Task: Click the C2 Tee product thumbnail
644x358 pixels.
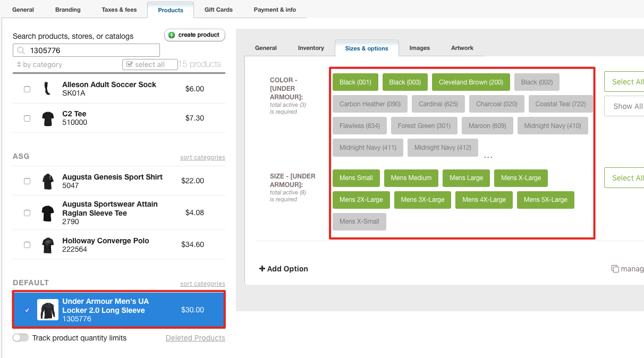Action: (48, 118)
